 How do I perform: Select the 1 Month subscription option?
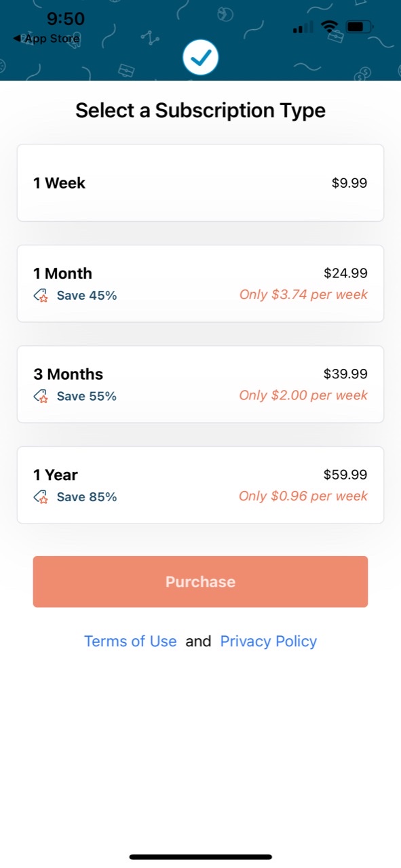(200, 283)
